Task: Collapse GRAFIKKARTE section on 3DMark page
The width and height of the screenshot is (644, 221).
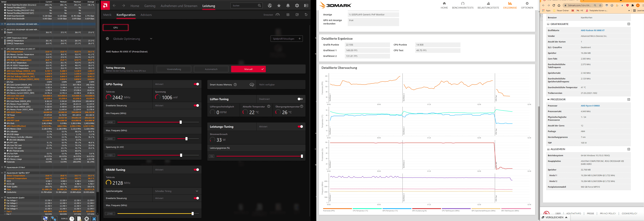Action: (629, 24)
